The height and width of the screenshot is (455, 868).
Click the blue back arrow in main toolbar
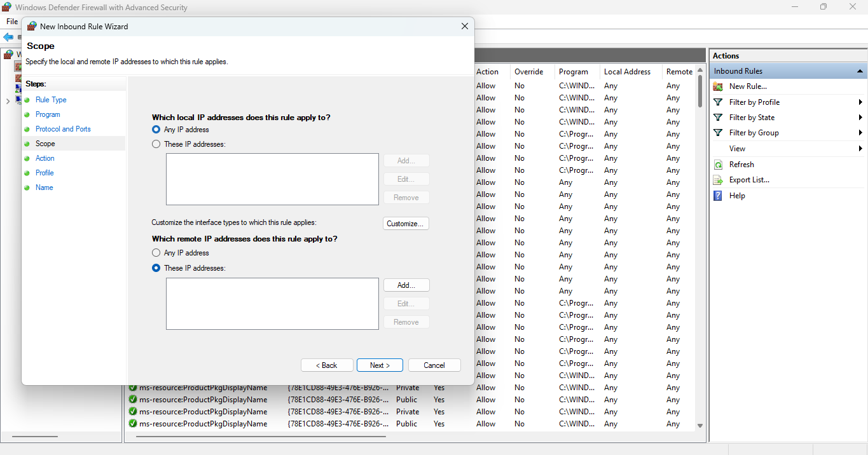[8, 37]
